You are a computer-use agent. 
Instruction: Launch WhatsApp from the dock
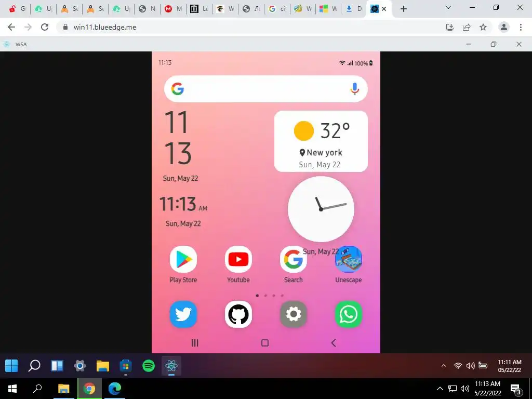pos(349,314)
